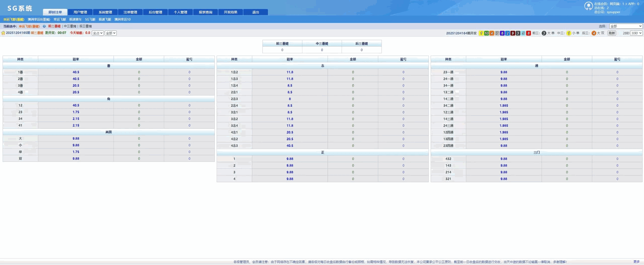Click 更多 at the bottom right notice
This screenshot has height=265, width=644.
[636, 262]
